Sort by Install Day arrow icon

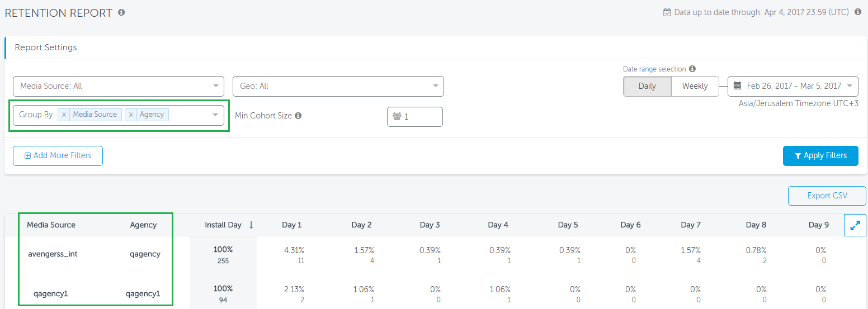click(x=251, y=225)
